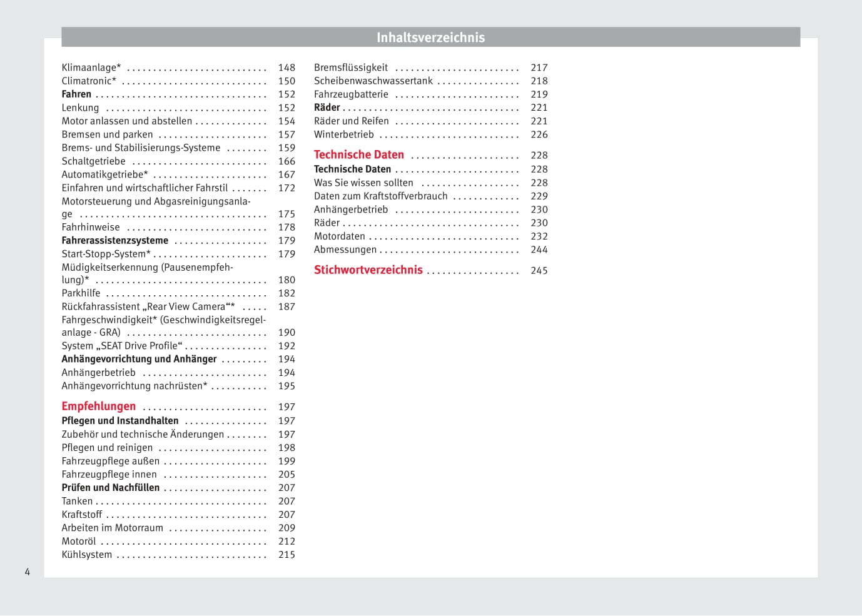Open the red Empfehlungen section heading
The height and width of the screenshot is (616, 862).
click(98, 406)
